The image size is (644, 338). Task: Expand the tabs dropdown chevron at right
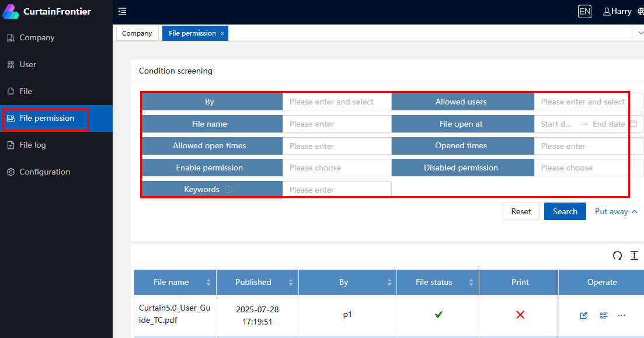coord(640,33)
